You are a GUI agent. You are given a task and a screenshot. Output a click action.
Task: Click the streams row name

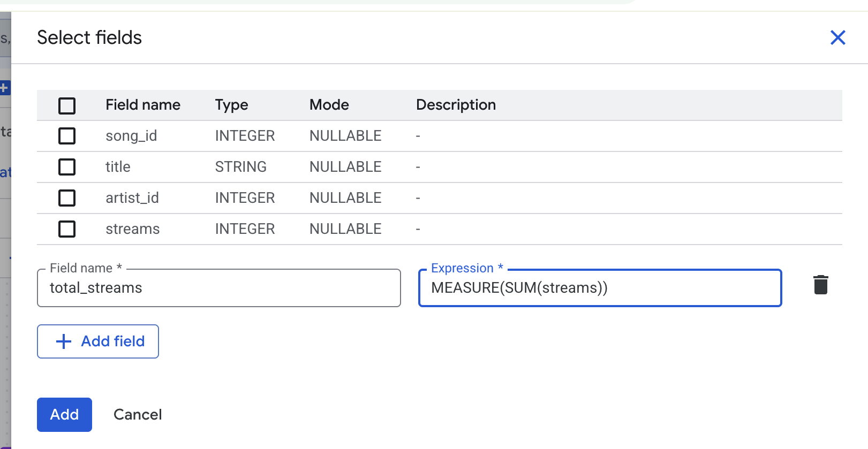click(133, 229)
